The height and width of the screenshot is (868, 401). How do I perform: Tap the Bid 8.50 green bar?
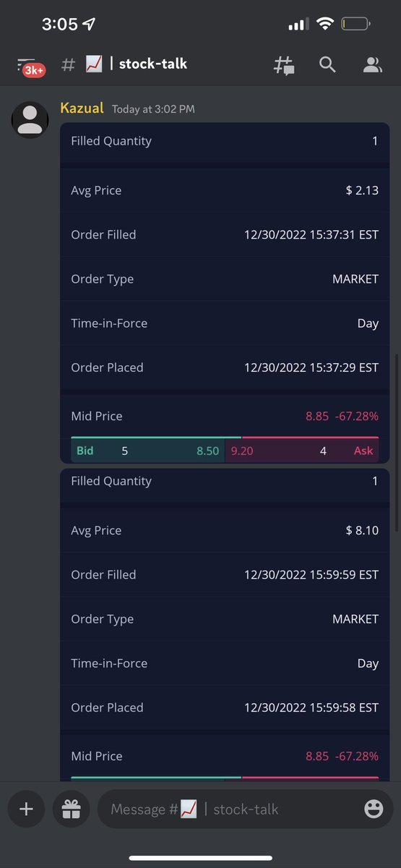coord(148,451)
